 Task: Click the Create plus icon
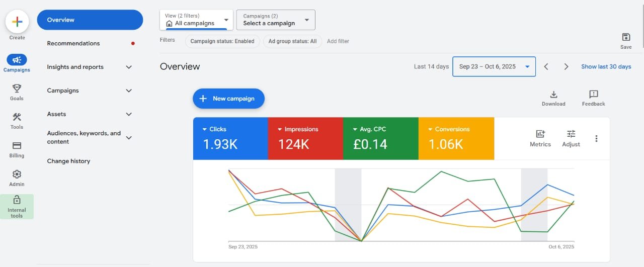pyautogui.click(x=17, y=22)
